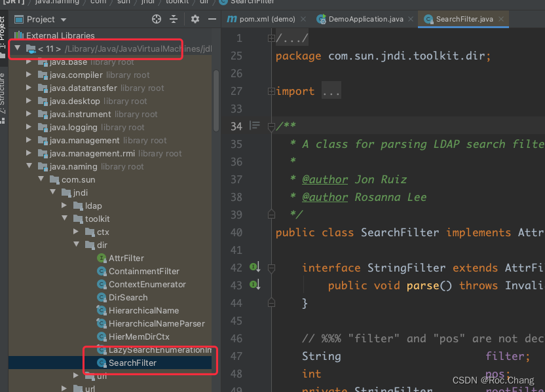Click the collapse all icon in Project panel
The image size is (545, 392).
coord(174,19)
